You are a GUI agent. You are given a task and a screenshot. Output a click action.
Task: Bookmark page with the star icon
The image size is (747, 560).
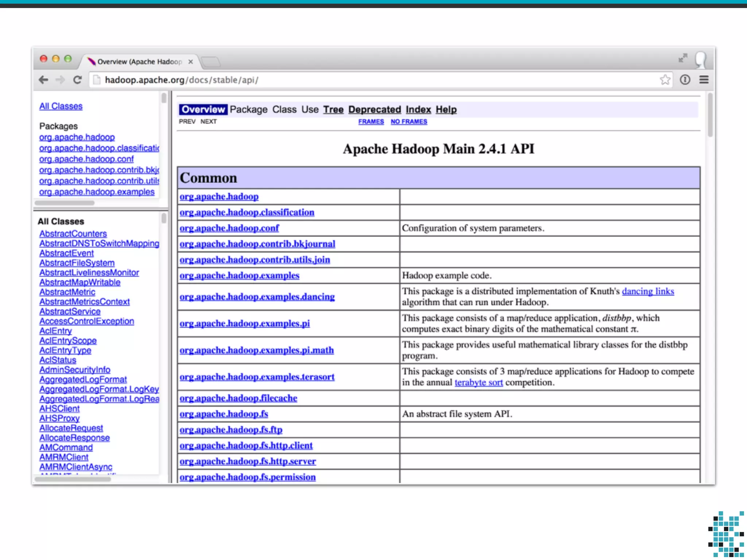665,80
